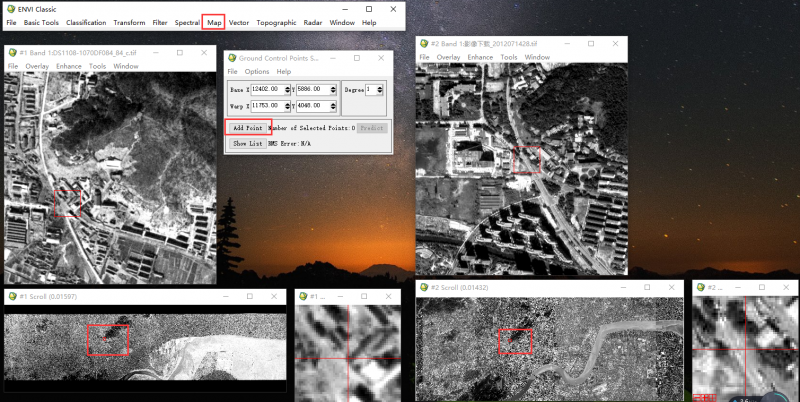This screenshot has width=800, height=402.
Task: Click the #2 Band display window icon
Action: pos(424,44)
